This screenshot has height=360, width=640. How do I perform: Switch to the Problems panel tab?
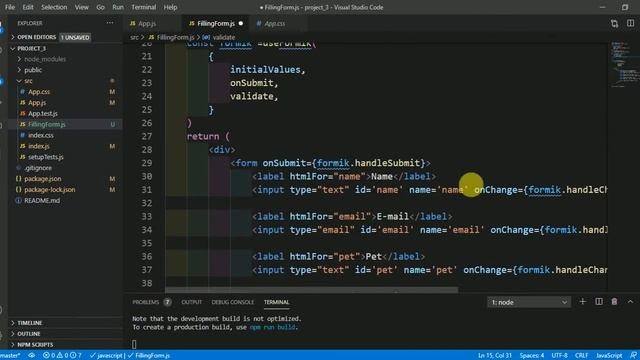(x=146, y=302)
